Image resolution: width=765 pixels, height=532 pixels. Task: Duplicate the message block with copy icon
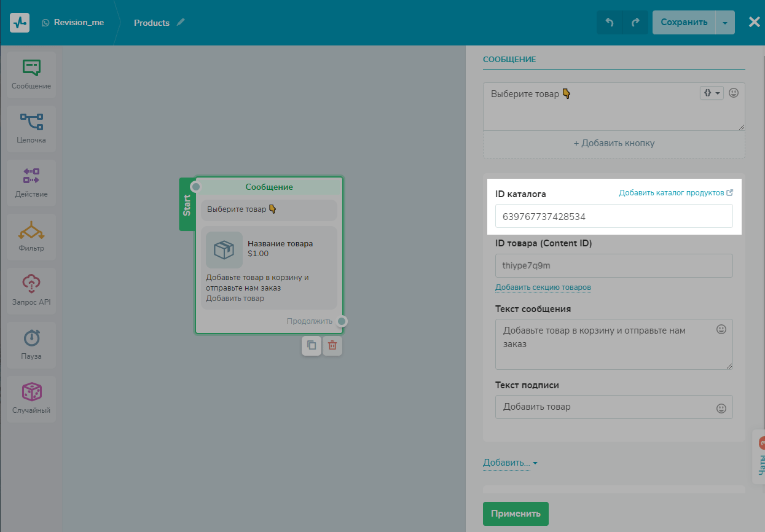point(312,345)
